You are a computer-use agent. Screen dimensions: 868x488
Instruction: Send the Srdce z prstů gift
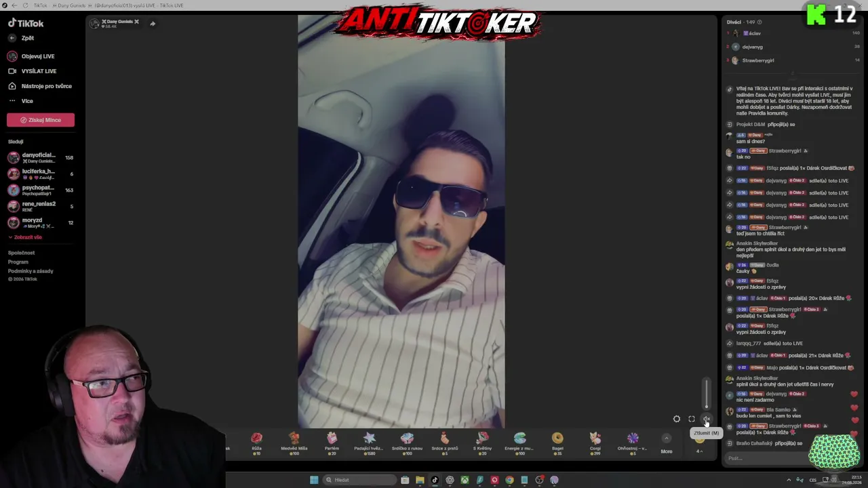445,443
